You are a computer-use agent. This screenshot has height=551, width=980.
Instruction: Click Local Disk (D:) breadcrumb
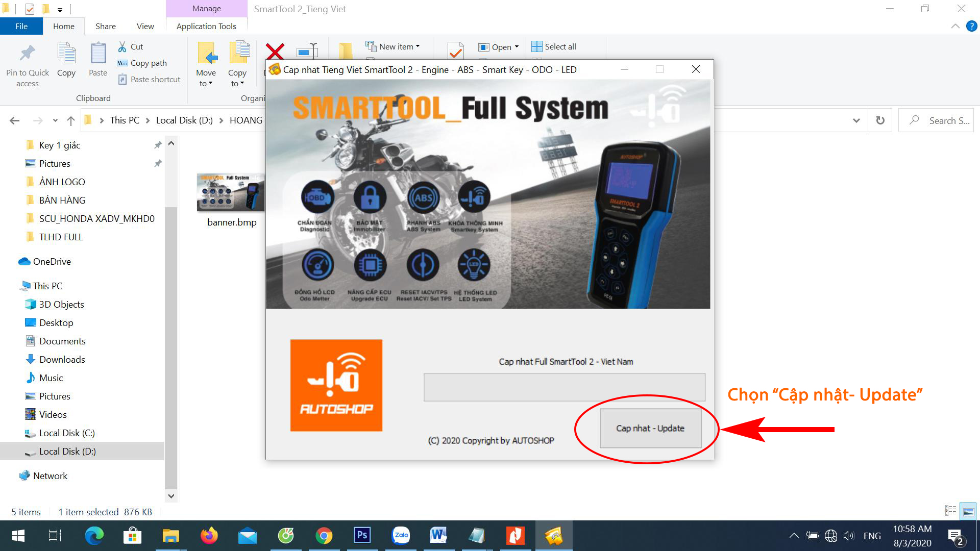point(184,120)
